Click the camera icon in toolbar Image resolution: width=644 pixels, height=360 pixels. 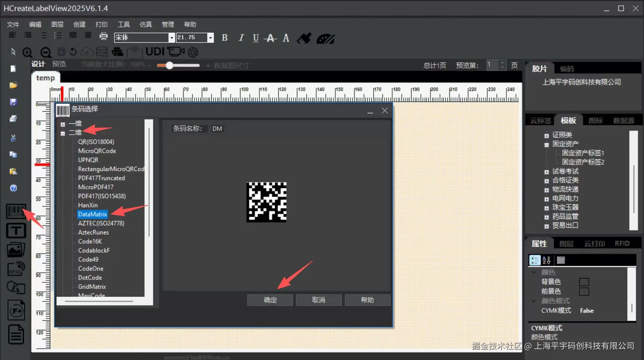(x=176, y=51)
